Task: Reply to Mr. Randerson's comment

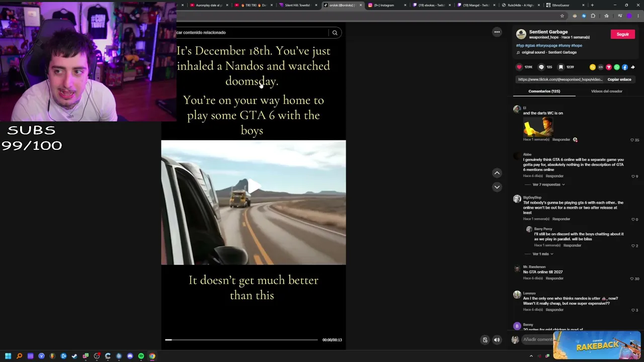Action: pyautogui.click(x=554, y=279)
